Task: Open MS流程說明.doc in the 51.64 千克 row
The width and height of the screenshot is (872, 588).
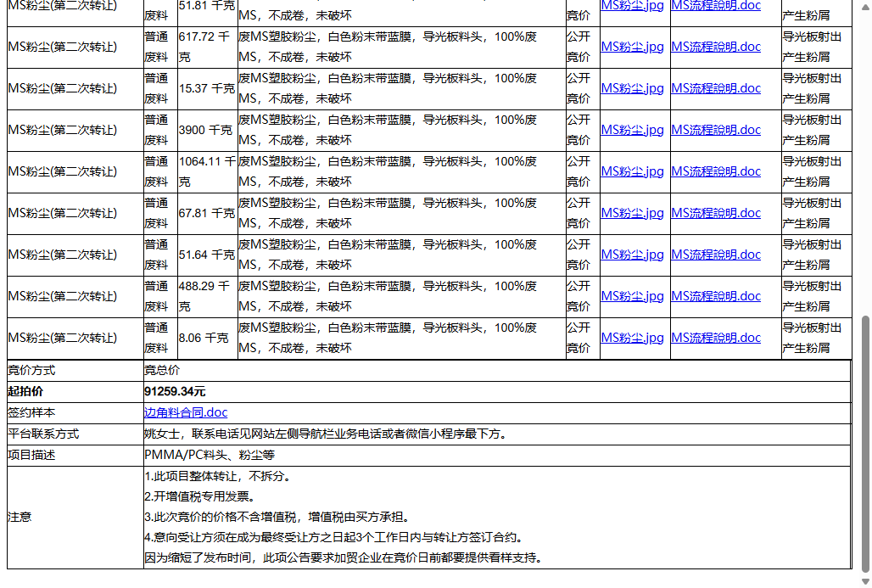Action: click(716, 255)
